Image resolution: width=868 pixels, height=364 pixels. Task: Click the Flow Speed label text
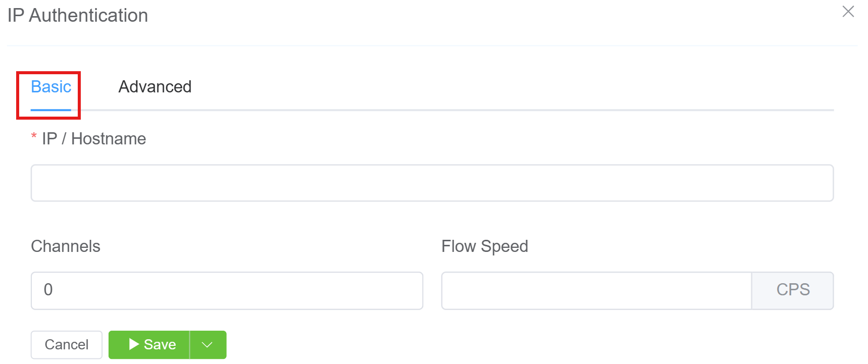[484, 246]
